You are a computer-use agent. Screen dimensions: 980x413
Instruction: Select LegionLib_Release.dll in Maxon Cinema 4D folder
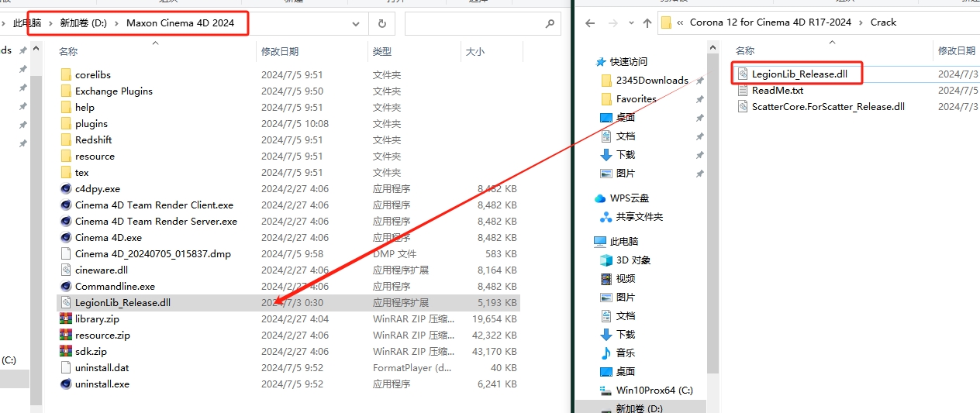(122, 302)
